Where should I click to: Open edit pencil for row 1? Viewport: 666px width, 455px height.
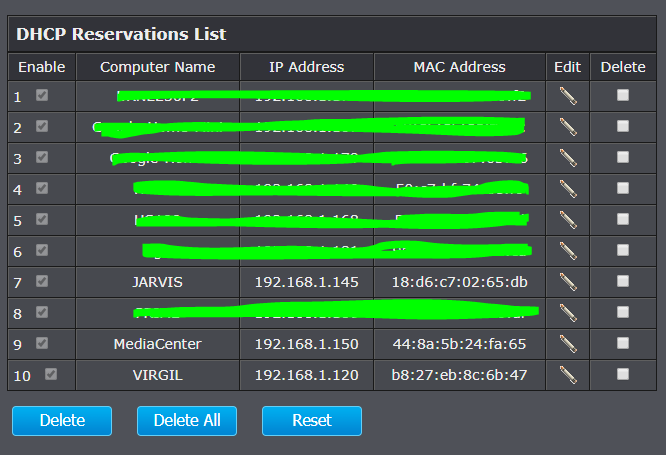[x=568, y=96]
